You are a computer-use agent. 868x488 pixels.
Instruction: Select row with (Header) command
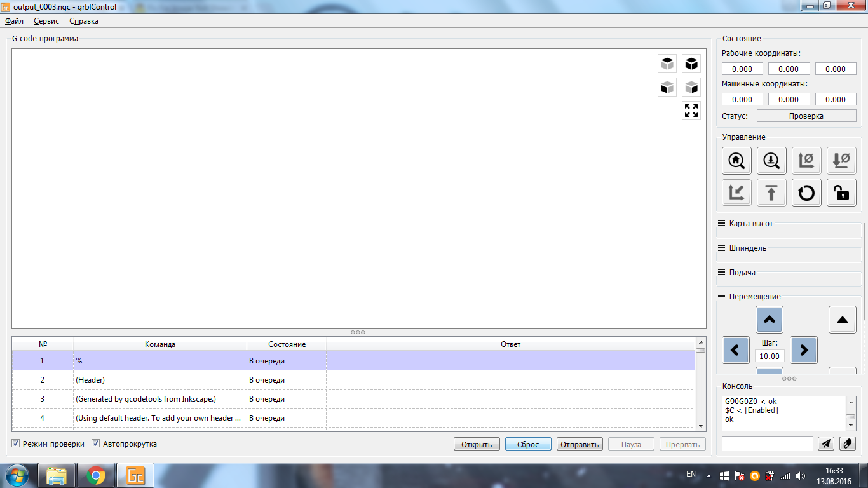point(353,380)
